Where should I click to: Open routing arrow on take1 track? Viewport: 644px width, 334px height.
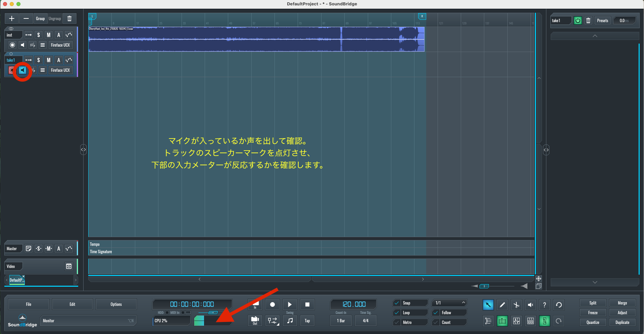(x=29, y=60)
